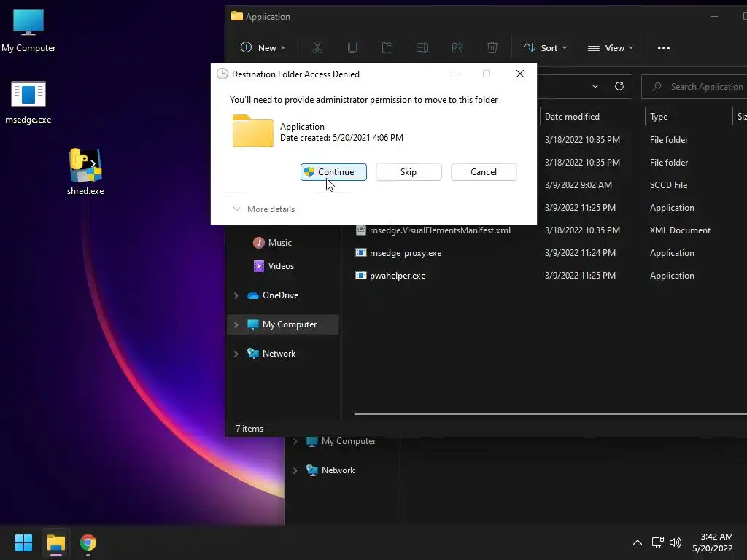This screenshot has width=747, height=560.
Task: Select msedge.VisualElementsManifest.xml file
Action: (440, 230)
